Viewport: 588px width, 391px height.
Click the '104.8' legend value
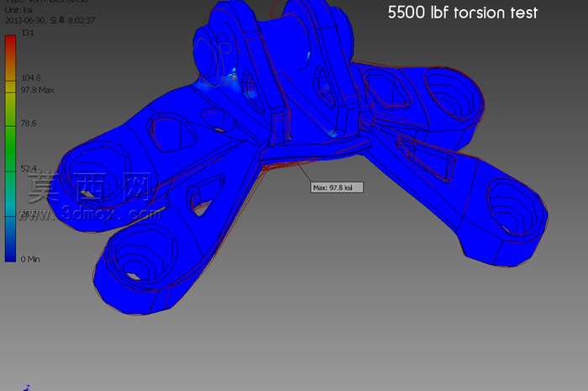click(31, 77)
